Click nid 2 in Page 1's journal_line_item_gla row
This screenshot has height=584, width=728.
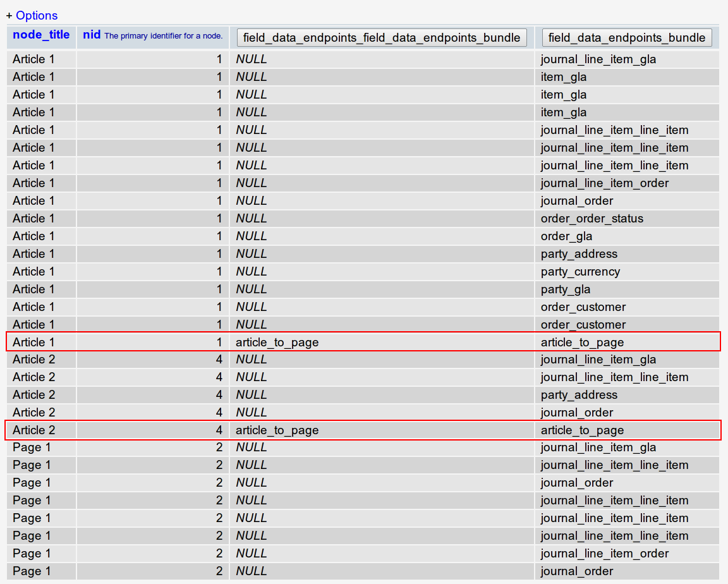click(219, 447)
